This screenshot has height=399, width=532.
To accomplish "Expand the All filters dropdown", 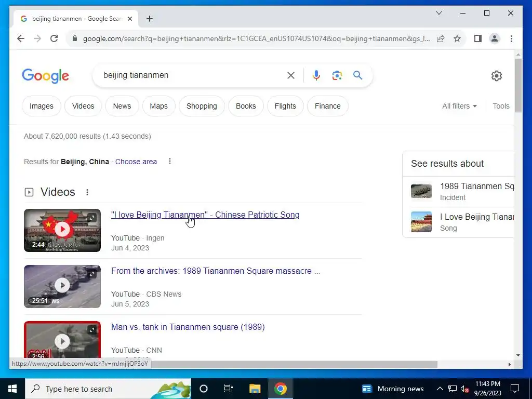I will pos(459,106).
